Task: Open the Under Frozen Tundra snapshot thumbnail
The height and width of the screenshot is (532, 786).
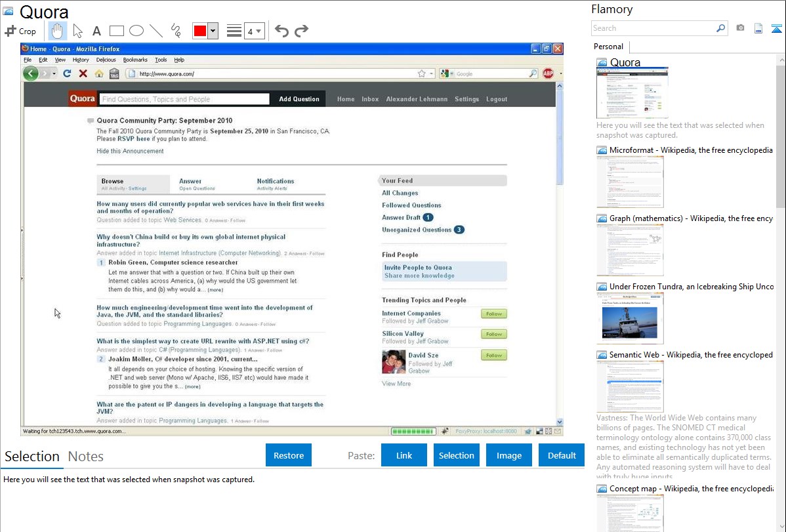Action: tap(630, 318)
